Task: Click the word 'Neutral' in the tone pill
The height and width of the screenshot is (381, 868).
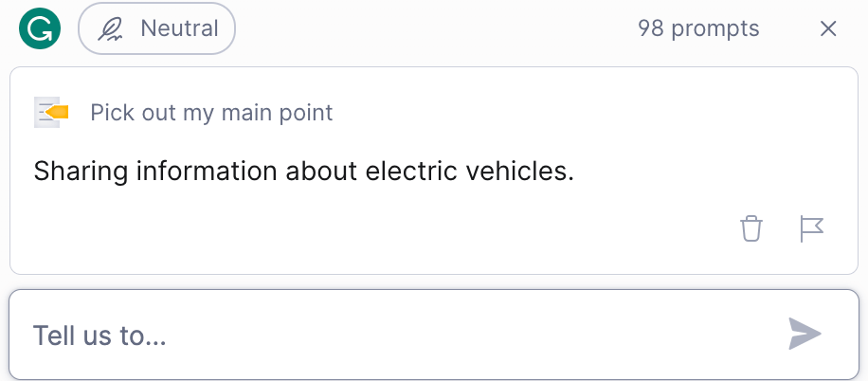Action: point(179,28)
